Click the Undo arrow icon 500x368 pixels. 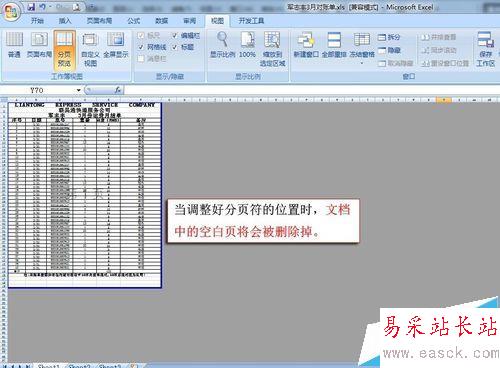pos(42,6)
